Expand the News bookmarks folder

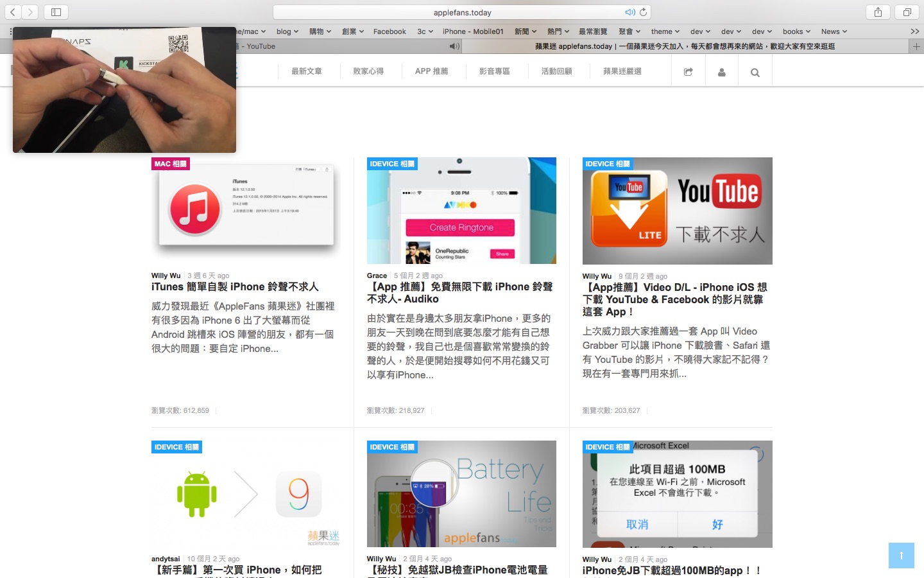pos(834,31)
